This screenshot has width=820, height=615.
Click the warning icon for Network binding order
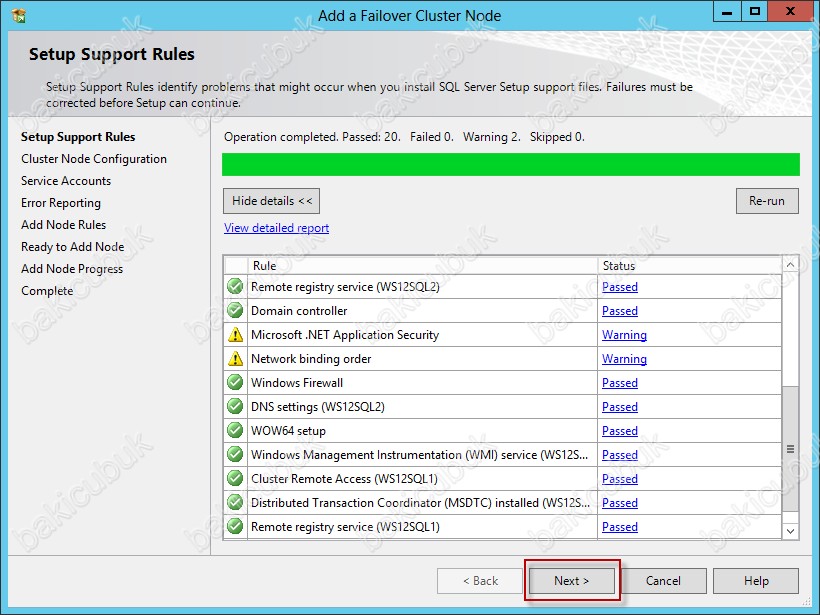point(235,359)
